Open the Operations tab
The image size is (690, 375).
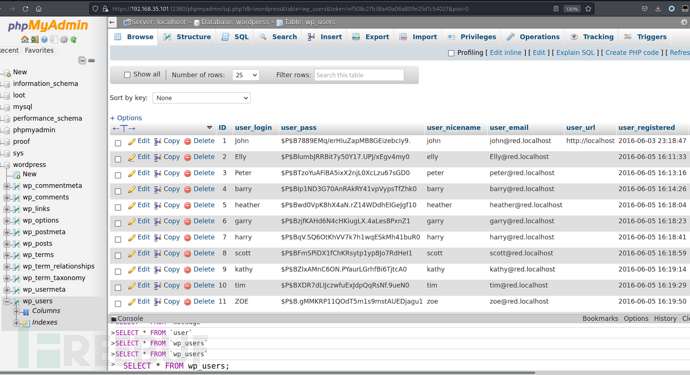tap(533, 37)
